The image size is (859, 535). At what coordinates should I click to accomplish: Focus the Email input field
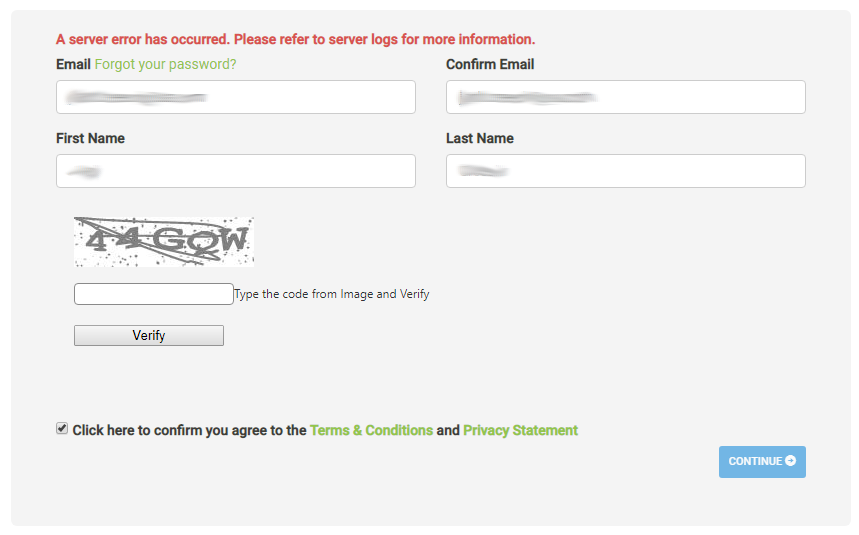tap(236, 97)
